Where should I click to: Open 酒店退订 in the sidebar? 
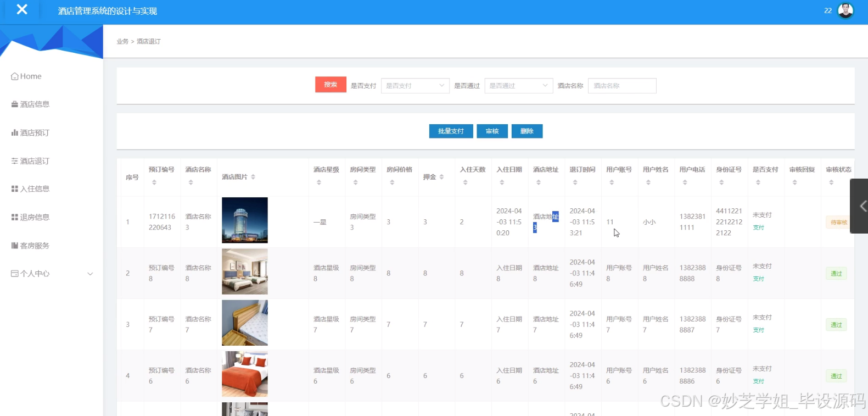[30, 161]
